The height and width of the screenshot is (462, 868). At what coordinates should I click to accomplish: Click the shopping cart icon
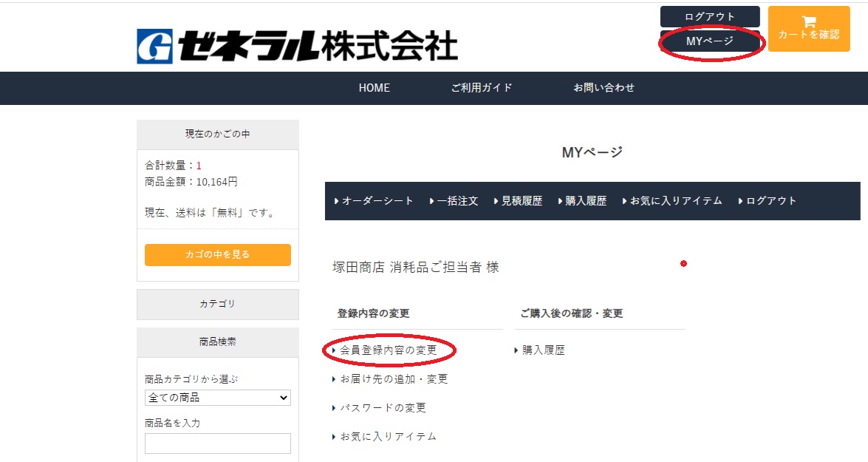pos(808,21)
